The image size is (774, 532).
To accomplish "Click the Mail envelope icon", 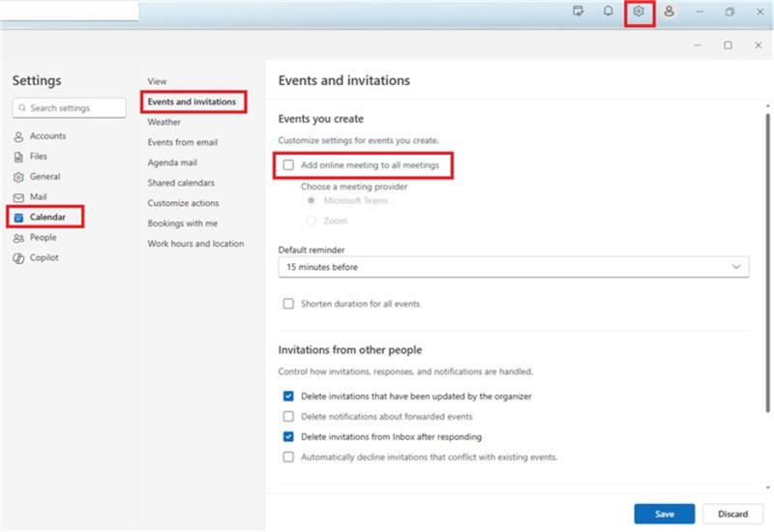I will point(18,197).
